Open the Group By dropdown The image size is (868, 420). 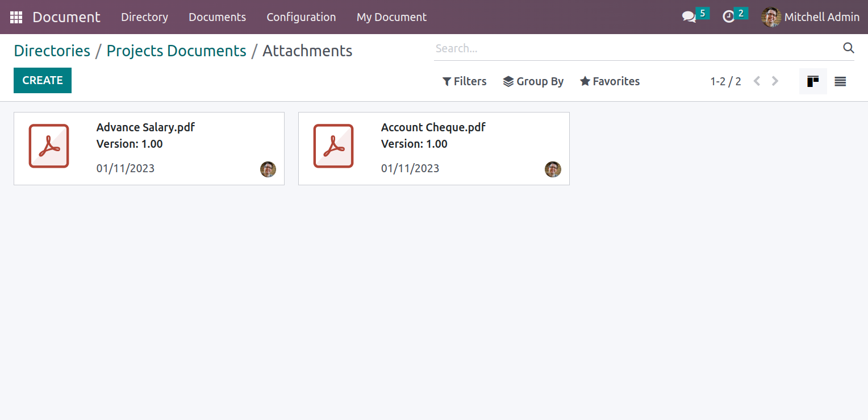pyautogui.click(x=533, y=81)
